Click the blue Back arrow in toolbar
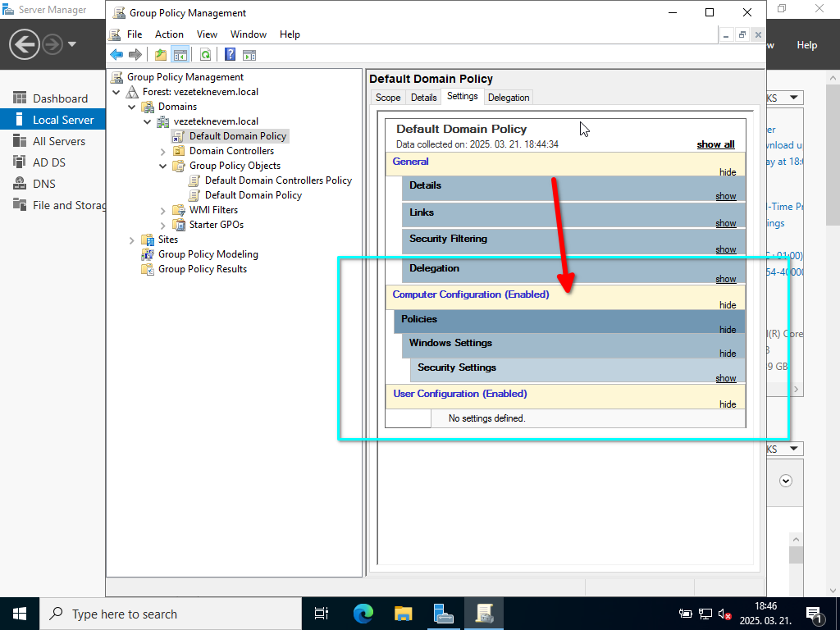The height and width of the screenshot is (630, 840). tap(116, 55)
